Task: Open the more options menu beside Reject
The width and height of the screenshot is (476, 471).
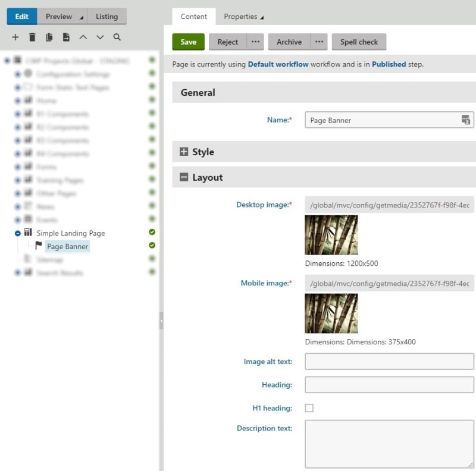Action: 255,42
